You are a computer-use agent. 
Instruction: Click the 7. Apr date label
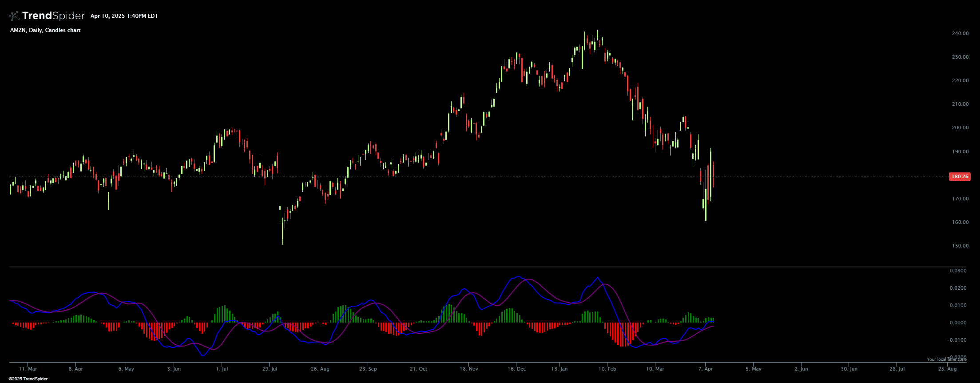706,369
